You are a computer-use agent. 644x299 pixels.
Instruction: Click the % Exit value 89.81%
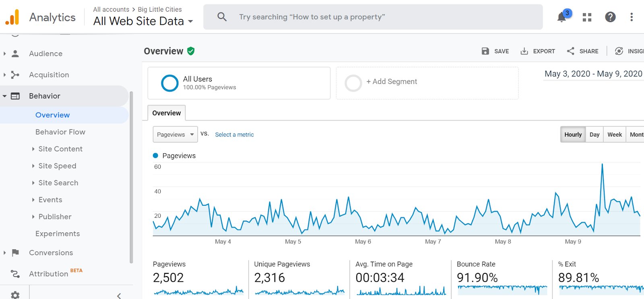pos(578,278)
